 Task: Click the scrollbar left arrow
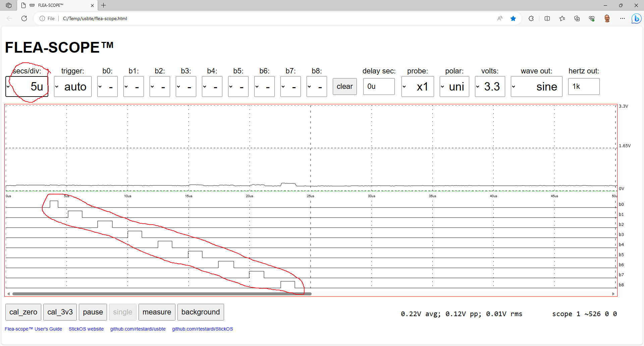click(8, 294)
